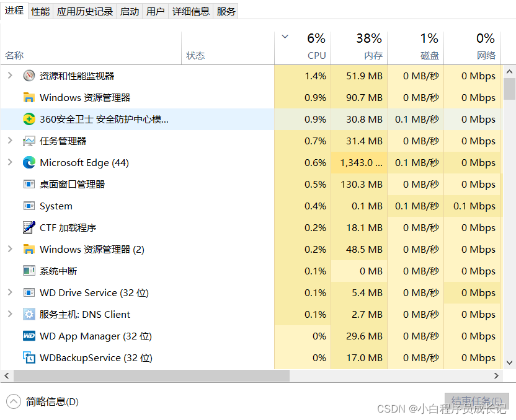Collapse to 简略信息 using the circle arrow

[14, 401]
